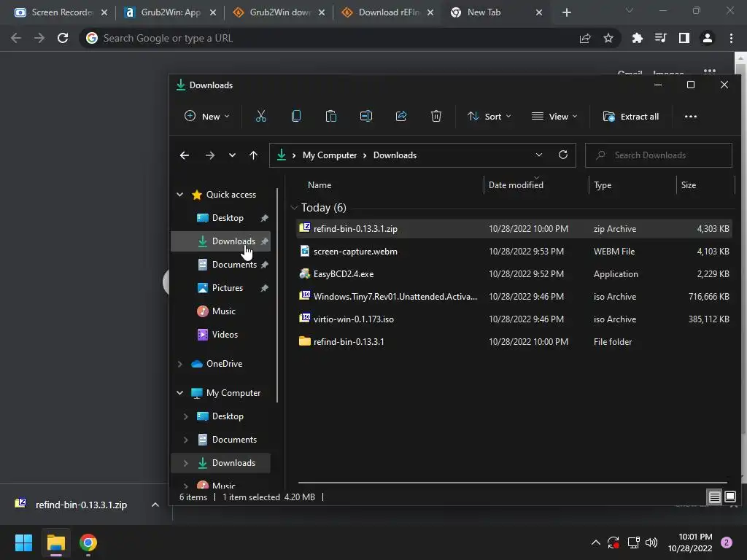This screenshot has height=560, width=747.
Task: Open the View dropdown
Action: point(554,116)
